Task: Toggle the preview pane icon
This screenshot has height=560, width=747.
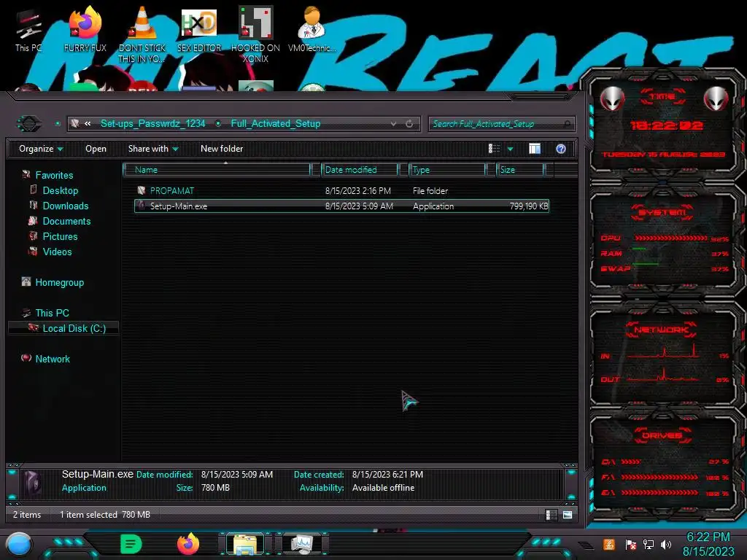Action: point(535,149)
